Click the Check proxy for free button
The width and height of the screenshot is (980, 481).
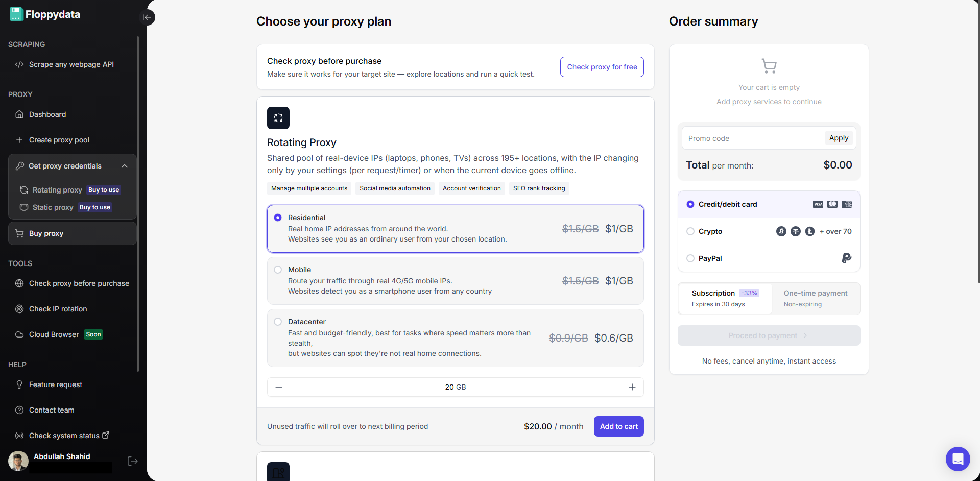(602, 67)
